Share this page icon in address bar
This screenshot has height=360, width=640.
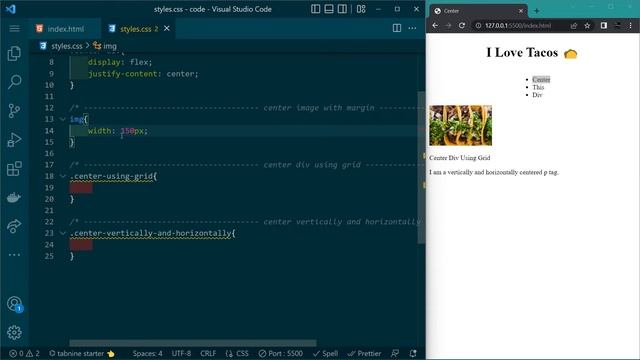(574, 25)
